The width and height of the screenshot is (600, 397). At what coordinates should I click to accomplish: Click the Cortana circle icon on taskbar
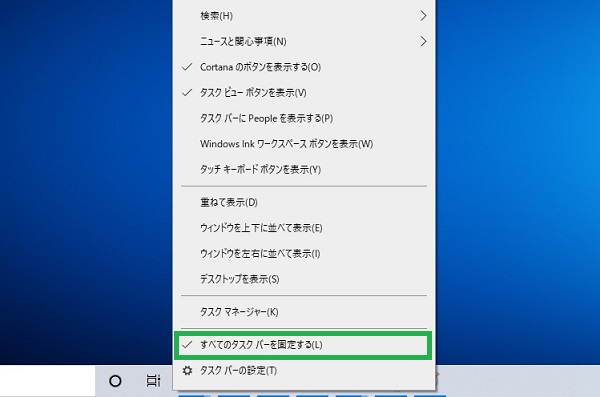tap(115, 381)
